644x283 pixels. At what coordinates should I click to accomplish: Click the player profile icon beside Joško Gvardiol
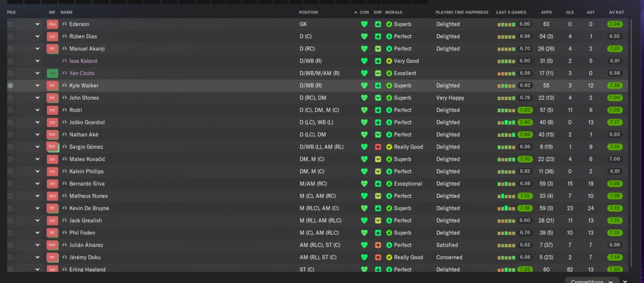point(64,122)
